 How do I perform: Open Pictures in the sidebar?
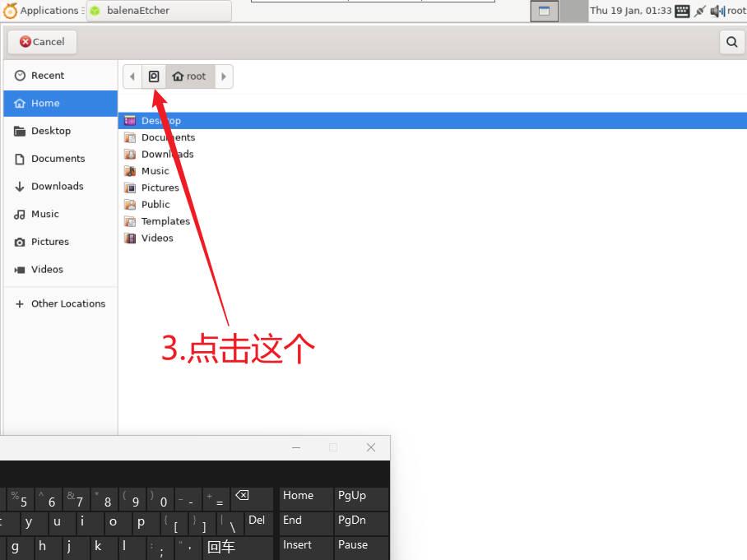click(61, 242)
